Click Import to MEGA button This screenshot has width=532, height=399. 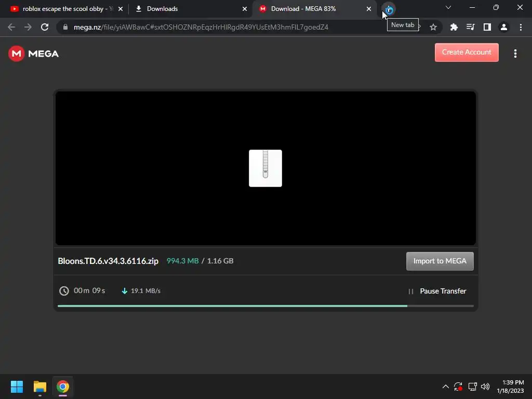[440, 261]
